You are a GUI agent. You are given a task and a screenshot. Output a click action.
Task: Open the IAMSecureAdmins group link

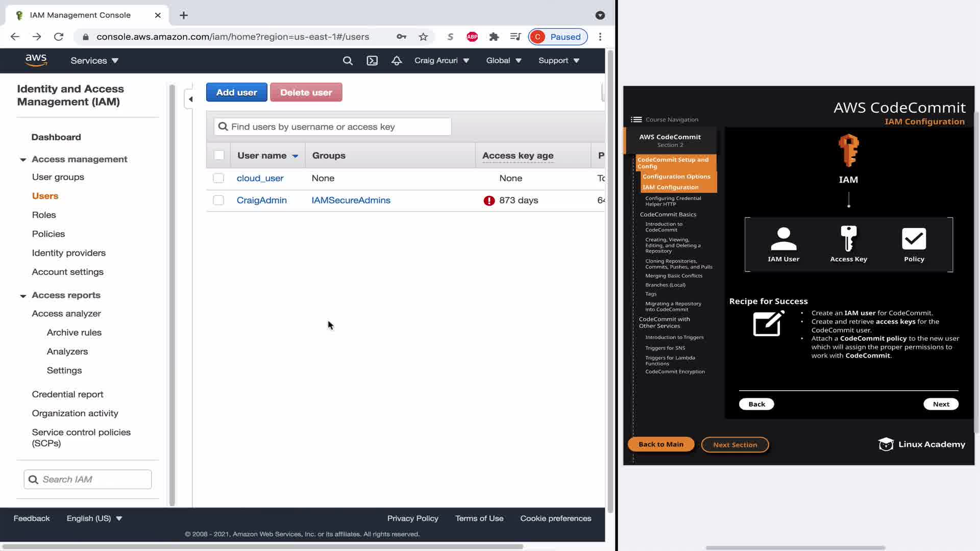(351, 201)
